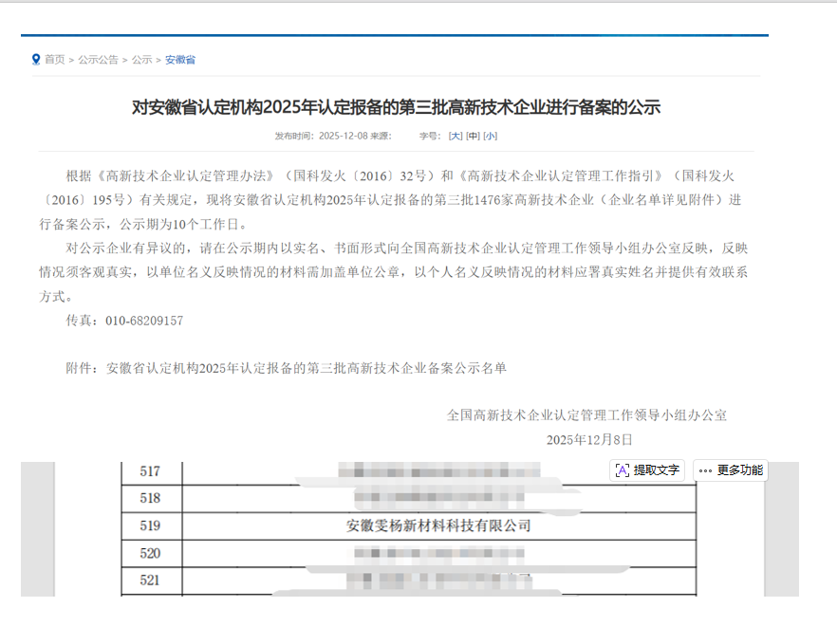Click table row numbered 517

[x=152, y=470]
